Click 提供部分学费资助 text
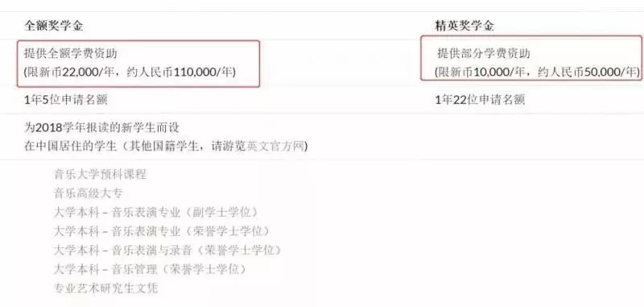The image size is (644, 307). [x=484, y=53]
